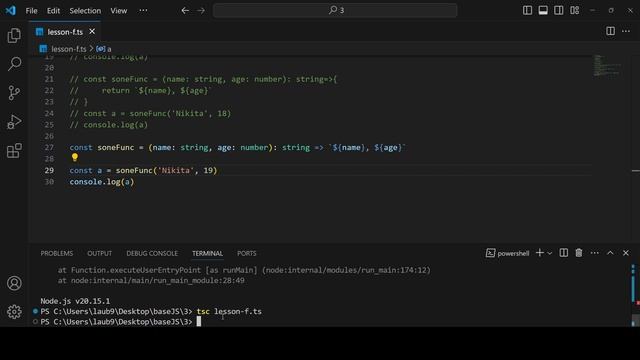
Task: Click the lightbulb code action icon
Action: coord(75,157)
